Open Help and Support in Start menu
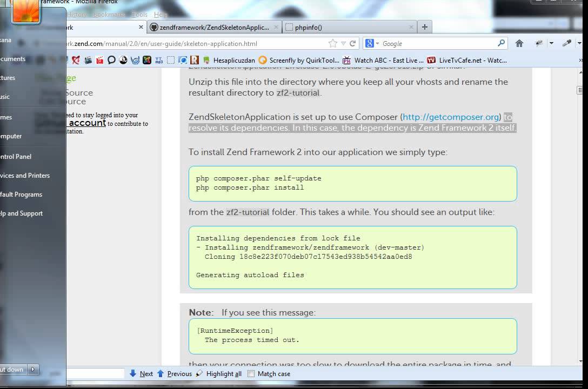Image resolution: width=588 pixels, height=389 pixels. tap(22, 213)
